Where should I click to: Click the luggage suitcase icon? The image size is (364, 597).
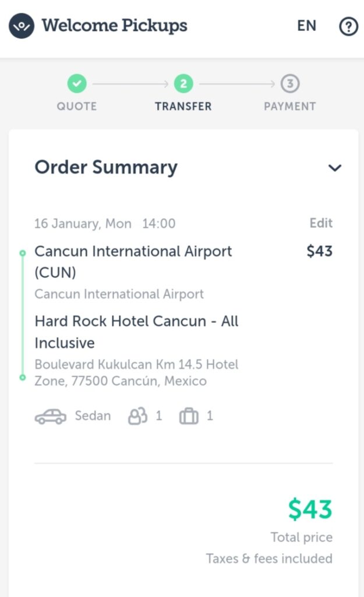coord(189,416)
